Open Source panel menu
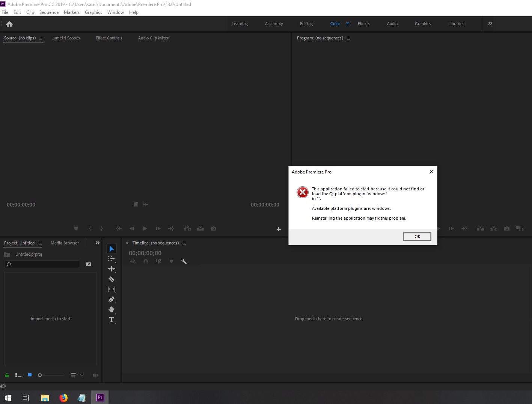The width and height of the screenshot is (532, 404). tap(41, 38)
